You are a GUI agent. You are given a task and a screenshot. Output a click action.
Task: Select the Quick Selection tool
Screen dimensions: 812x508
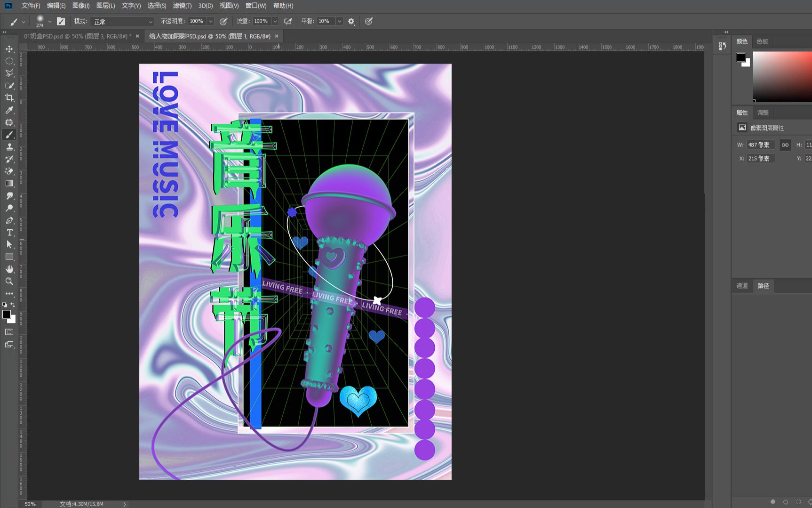9,86
